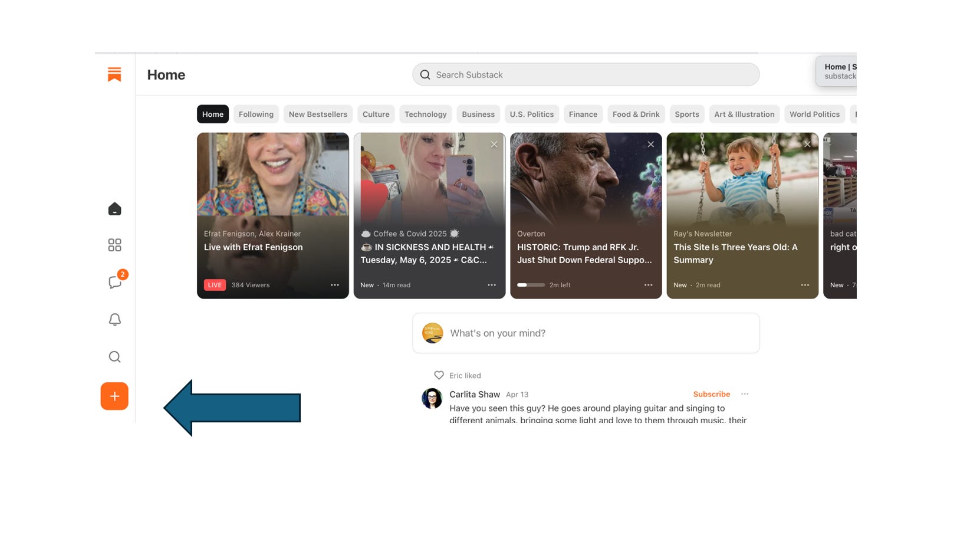Screen dimensions: 980x538
Task: Open Carlita Shaw's name link
Action: click(475, 394)
